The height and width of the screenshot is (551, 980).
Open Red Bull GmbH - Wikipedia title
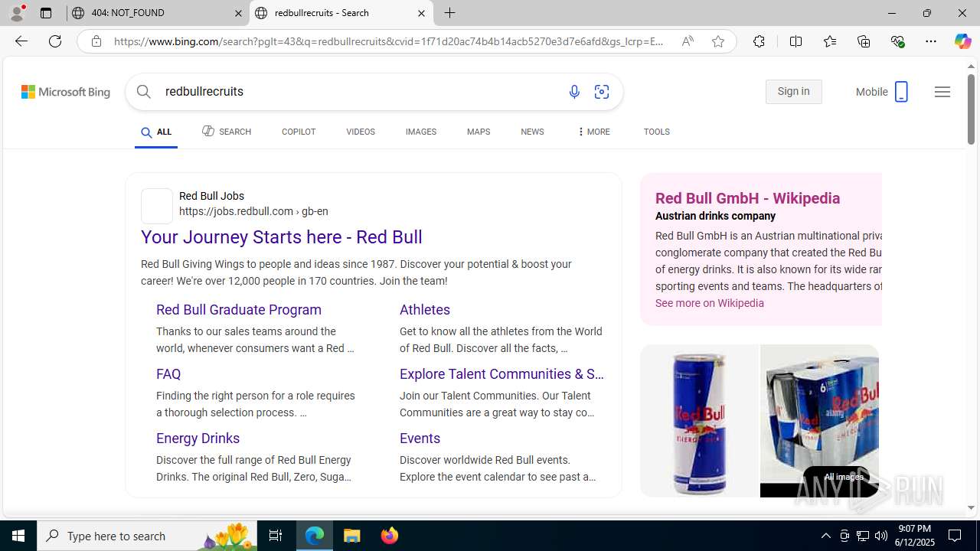[748, 198]
